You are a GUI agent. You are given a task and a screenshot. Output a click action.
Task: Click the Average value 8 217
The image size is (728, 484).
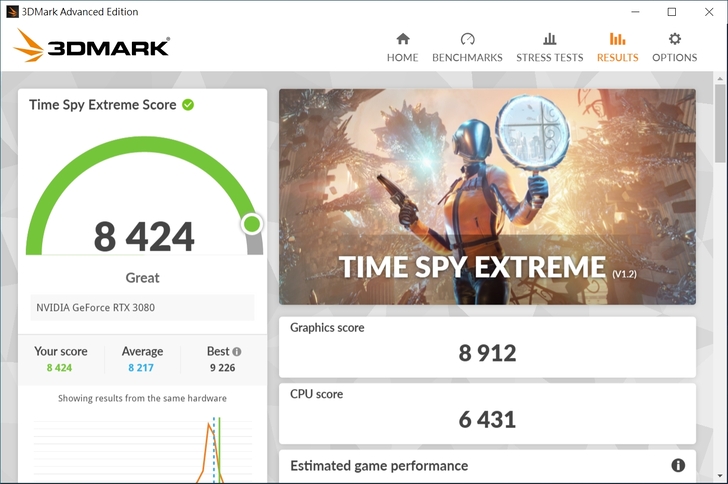coord(141,368)
